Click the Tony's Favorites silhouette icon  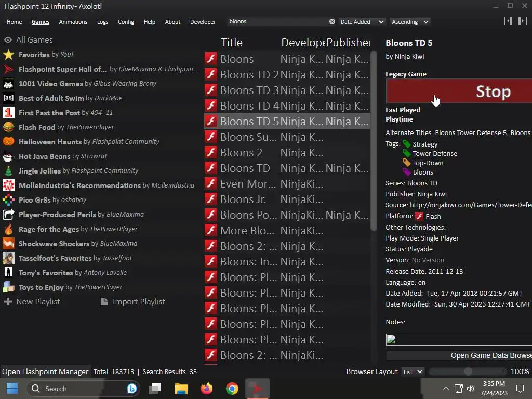(8, 273)
